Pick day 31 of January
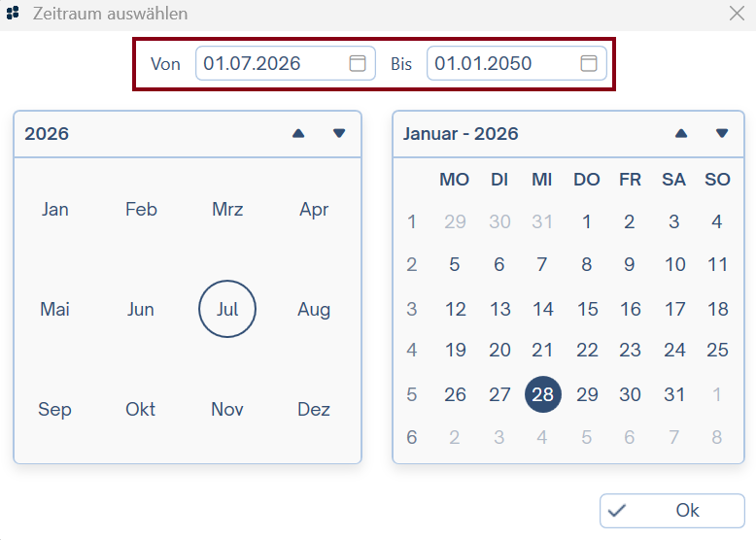Screen dimensions: 756x540 [674, 395]
